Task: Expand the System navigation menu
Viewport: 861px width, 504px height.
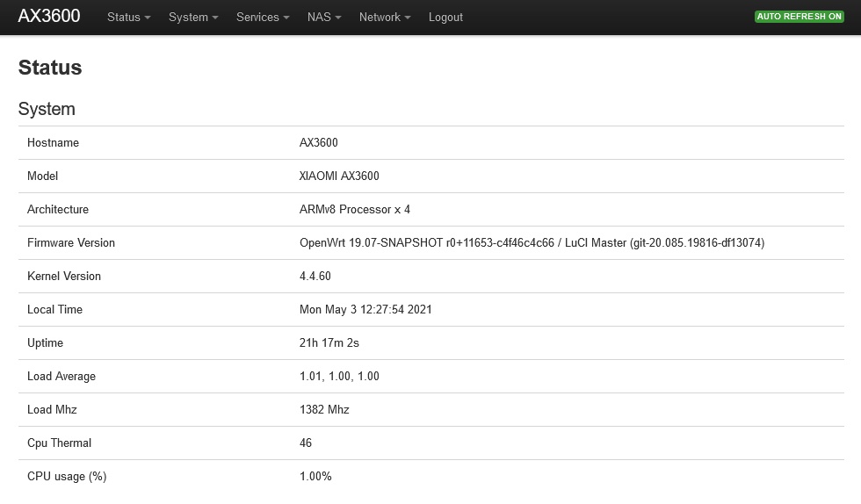Action: click(x=193, y=17)
